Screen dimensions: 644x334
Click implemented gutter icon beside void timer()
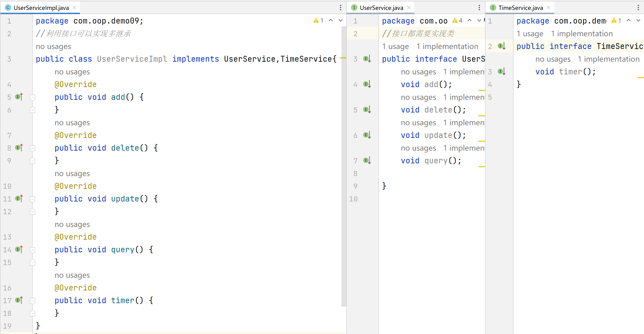click(501, 72)
